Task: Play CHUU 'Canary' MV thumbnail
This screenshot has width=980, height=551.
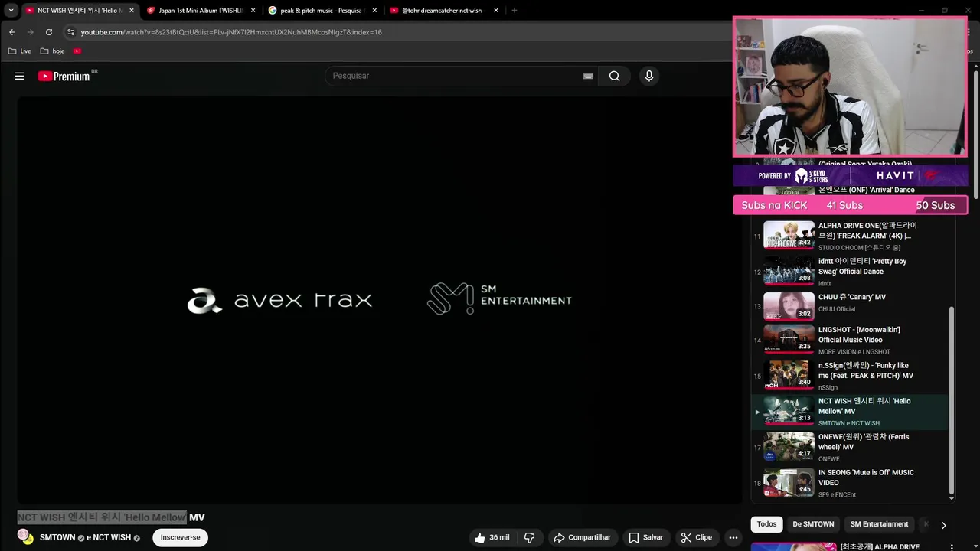Action: coord(789,306)
